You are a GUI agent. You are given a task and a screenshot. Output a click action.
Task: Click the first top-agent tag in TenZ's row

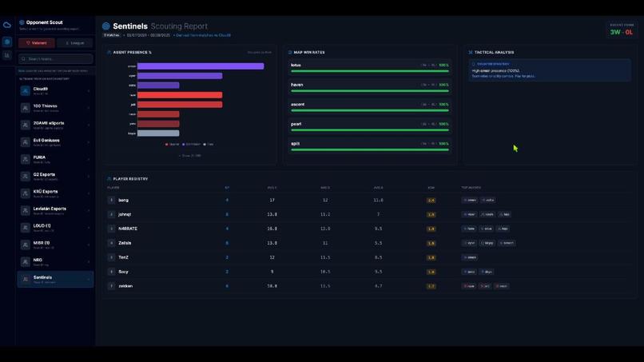point(470,257)
